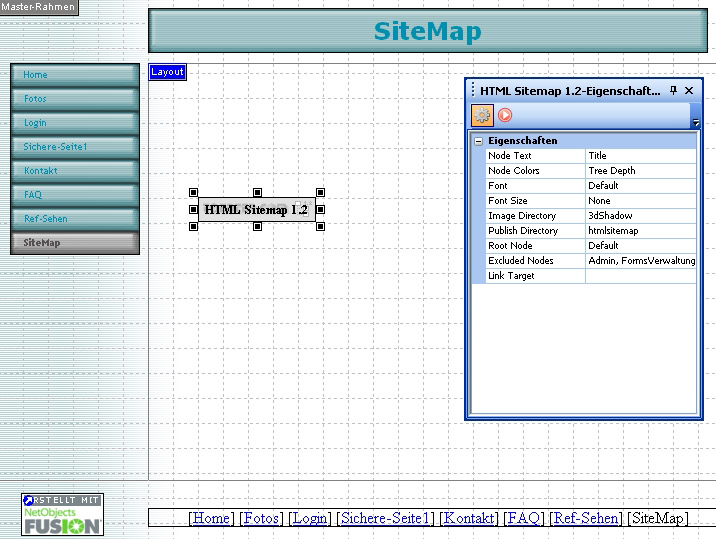Screen dimensions: 716x539
Task: Collapse the Eigenschaften section
Action: tap(479, 141)
